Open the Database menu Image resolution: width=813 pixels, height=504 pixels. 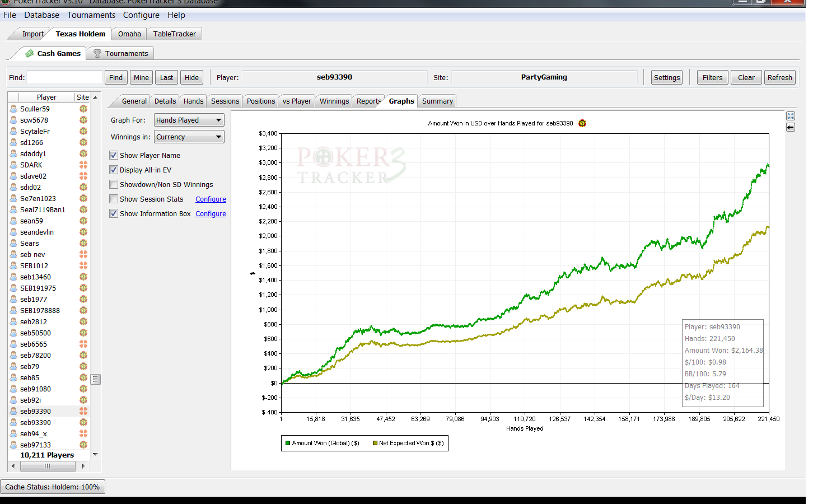41,15
